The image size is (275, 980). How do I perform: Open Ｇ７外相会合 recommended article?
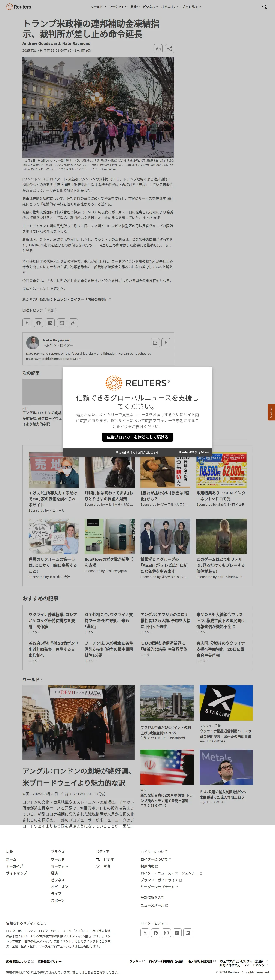click(109, 620)
